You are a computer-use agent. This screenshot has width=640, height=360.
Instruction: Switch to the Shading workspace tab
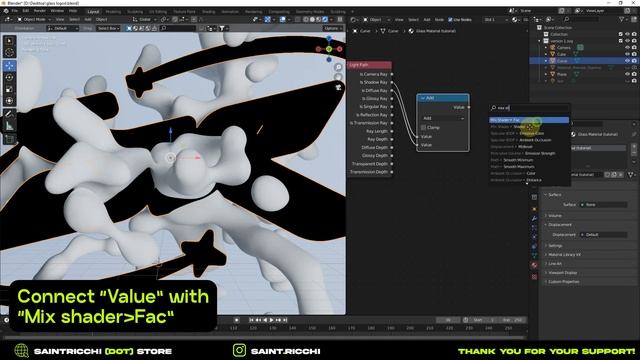(x=209, y=12)
